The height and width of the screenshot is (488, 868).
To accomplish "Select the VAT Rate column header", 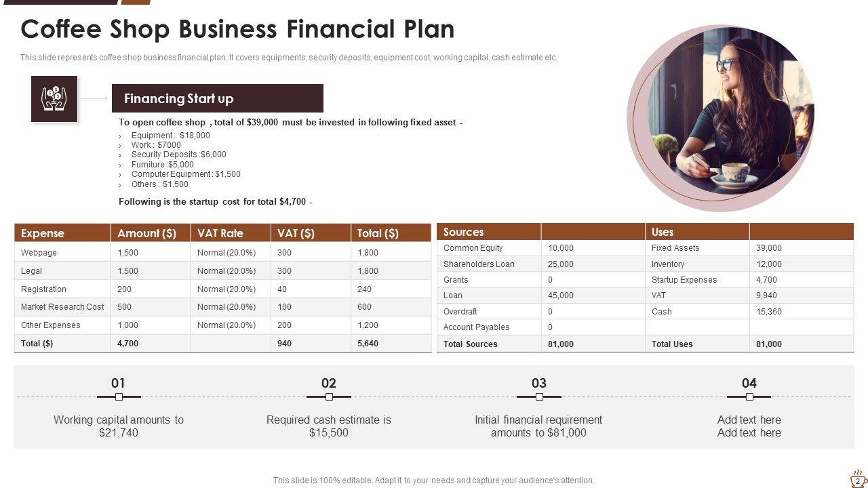I will 220,233.
